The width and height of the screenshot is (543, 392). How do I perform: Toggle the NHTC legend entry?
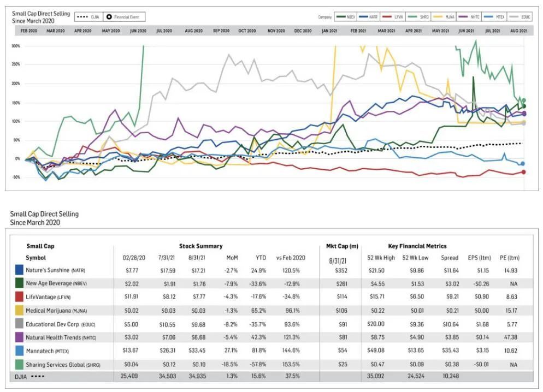point(469,16)
